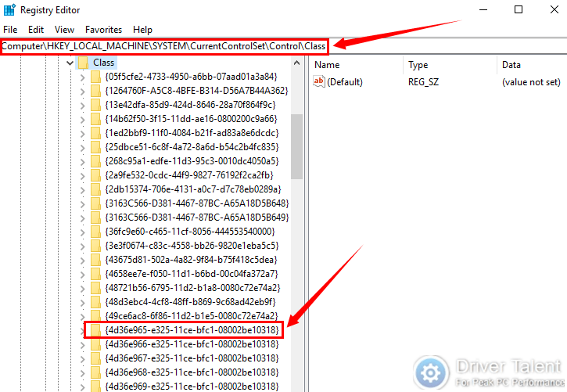Open the Edit menu
This screenshot has width=567, height=392.
[x=36, y=30]
